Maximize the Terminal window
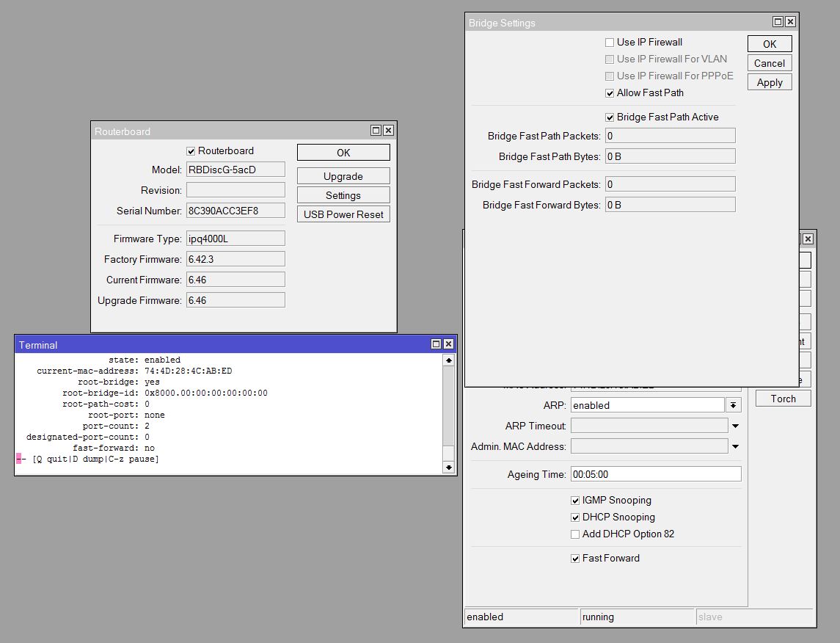840x643 pixels. click(436, 344)
